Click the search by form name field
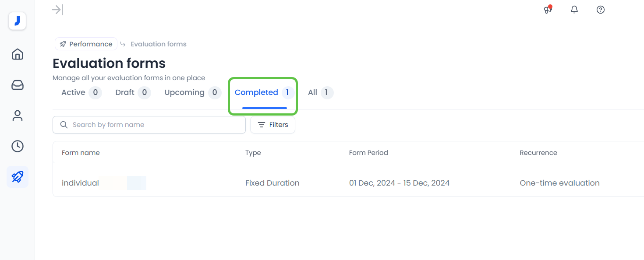 click(x=149, y=125)
